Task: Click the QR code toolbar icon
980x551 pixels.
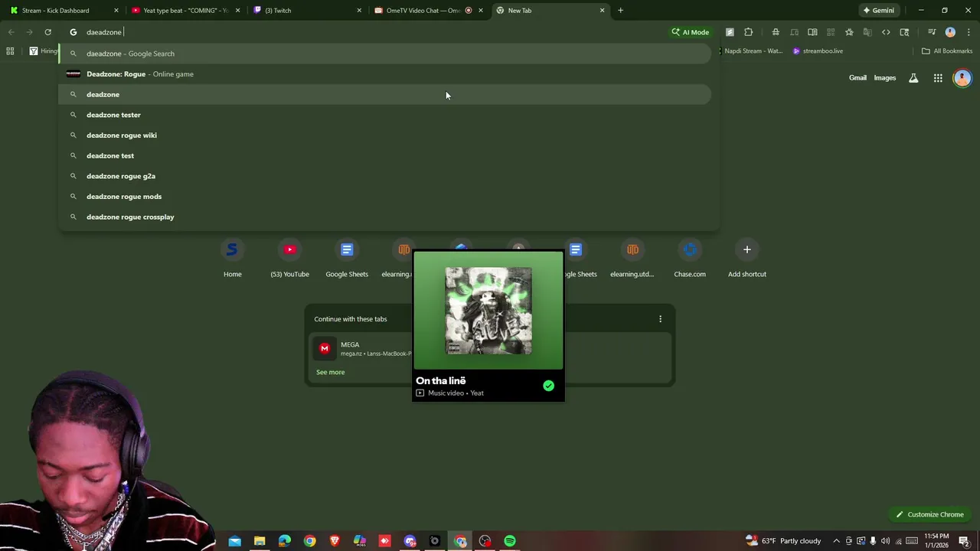Action: click(x=831, y=32)
